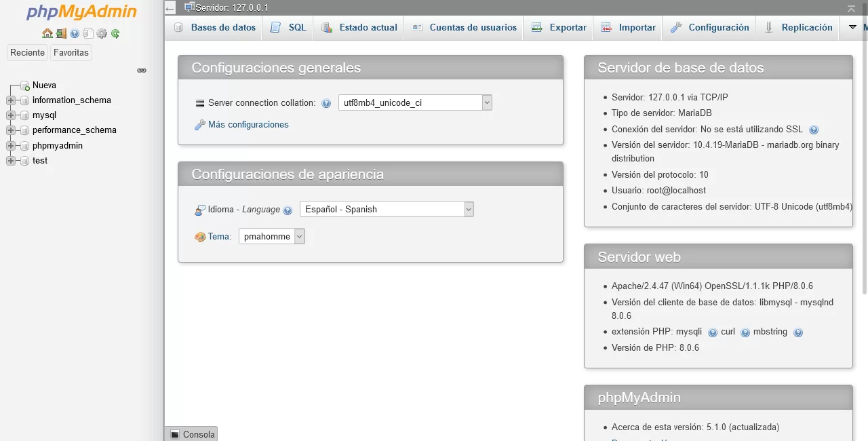
Task: Click the help icon beside Idioma Language
Action: tap(288, 210)
